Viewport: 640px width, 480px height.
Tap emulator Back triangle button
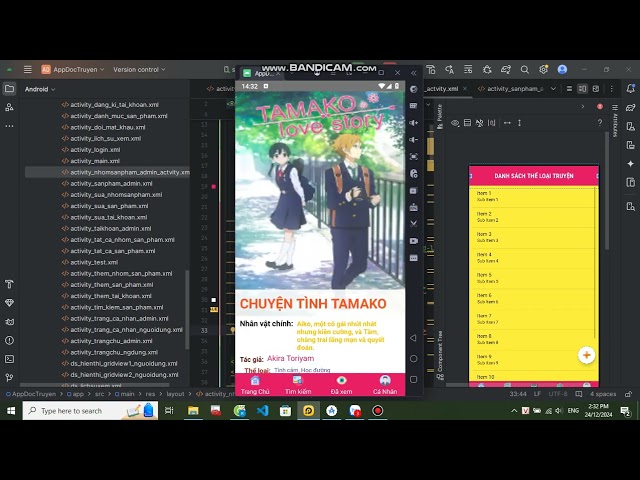(413, 338)
